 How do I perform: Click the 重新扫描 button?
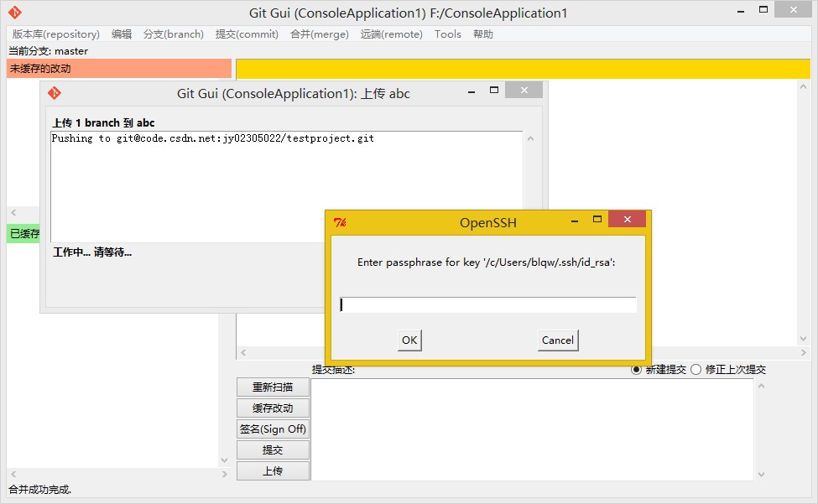pyautogui.click(x=273, y=387)
